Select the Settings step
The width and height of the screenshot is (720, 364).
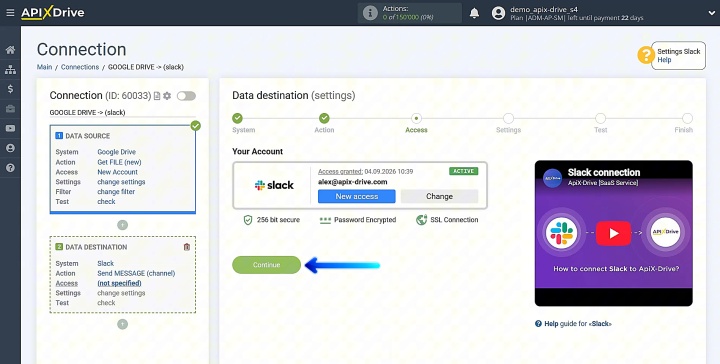[508, 118]
